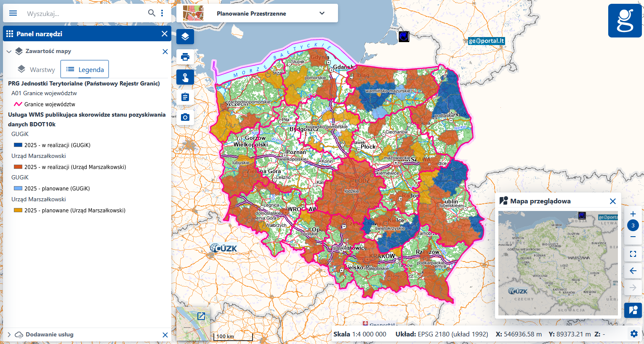The height and width of the screenshot is (344, 644).
Task: Open the clipboard report tool
Action: 185,97
